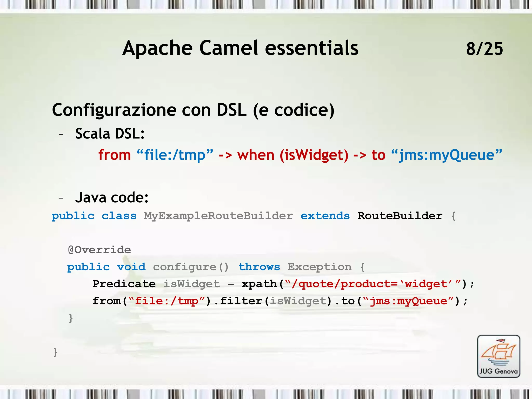Click the when (isWidget) text

point(292,155)
